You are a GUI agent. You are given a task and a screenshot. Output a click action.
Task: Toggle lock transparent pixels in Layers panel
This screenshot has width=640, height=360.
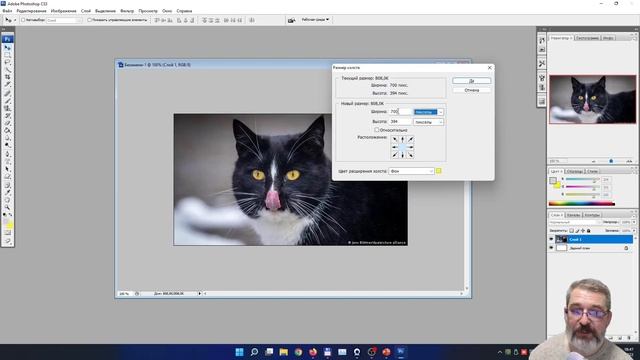coord(571,231)
